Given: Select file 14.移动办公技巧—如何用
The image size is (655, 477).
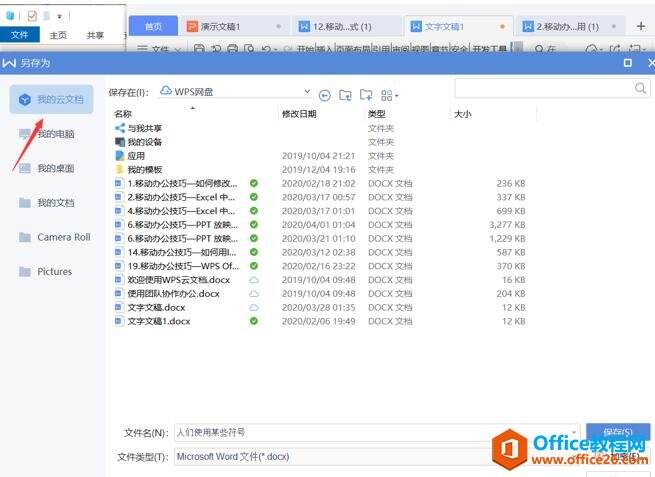Looking at the screenshot, I should [182, 252].
